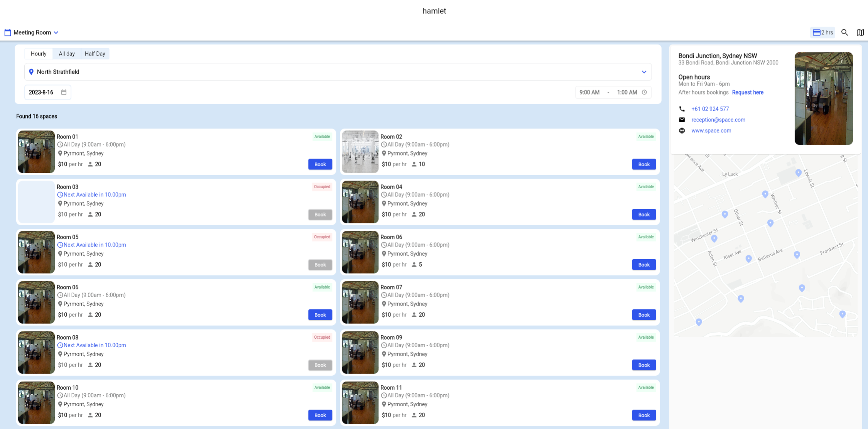868x429 pixels.
Task: Click the phone icon in contact details
Action: (x=682, y=109)
